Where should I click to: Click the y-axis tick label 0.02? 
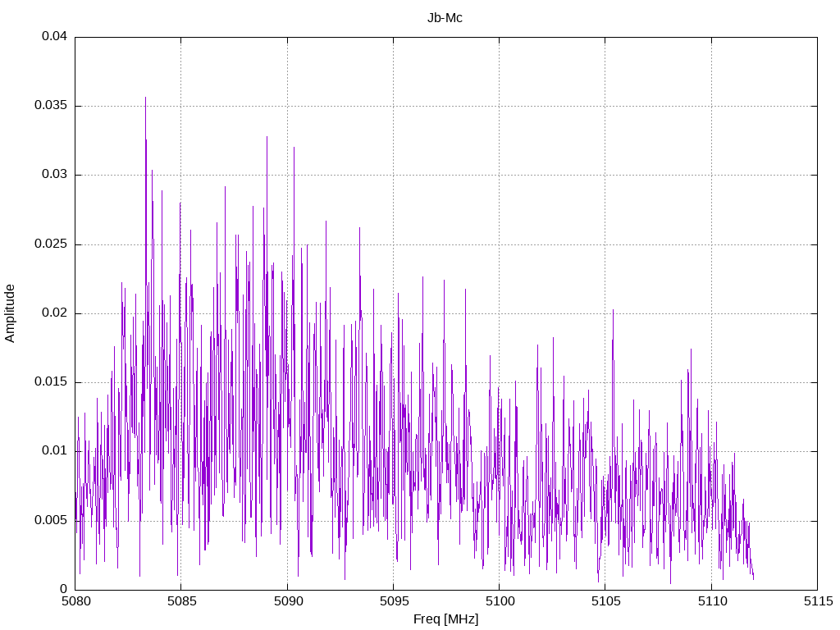point(55,313)
